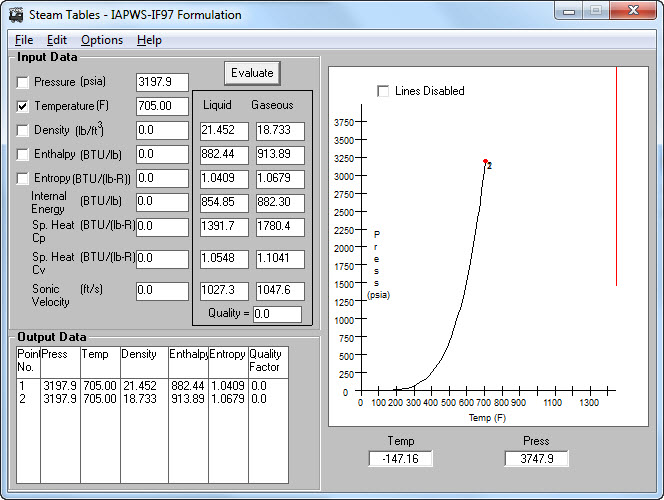Click the 1300 label on temperature axis
Screen dimensions: 664x500
pos(589,403)
